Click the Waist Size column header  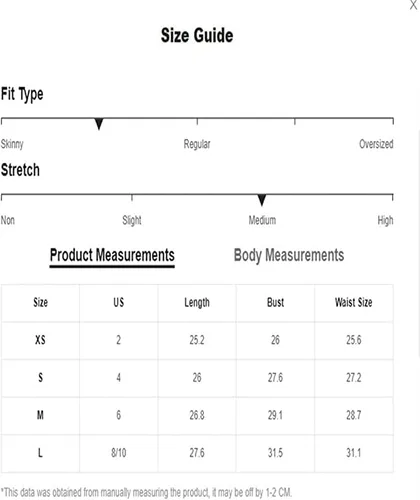pos(354,303)
